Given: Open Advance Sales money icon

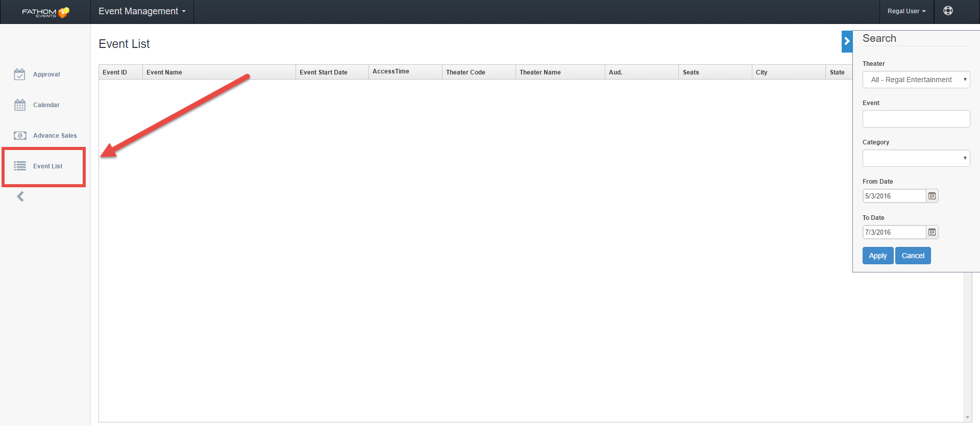Looking at the screenshot, I should [x=19, y=136].
